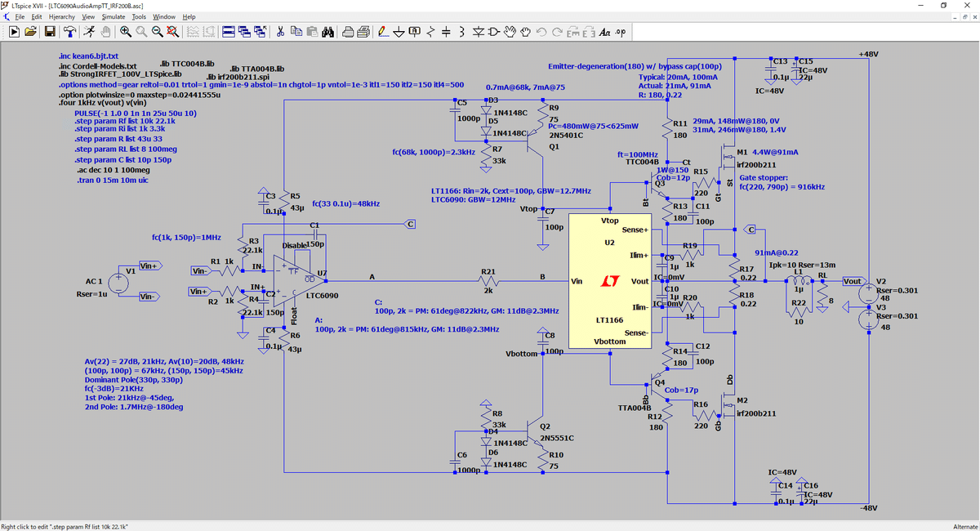The image size is (980, 531).
Task: Click the '-48V' net label
Action: [x=869, y=508]
